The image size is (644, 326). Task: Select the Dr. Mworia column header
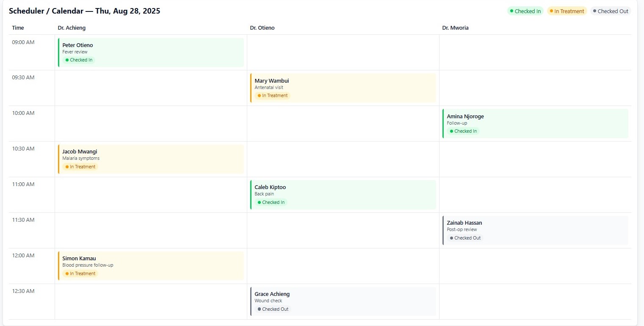(455, 28)
